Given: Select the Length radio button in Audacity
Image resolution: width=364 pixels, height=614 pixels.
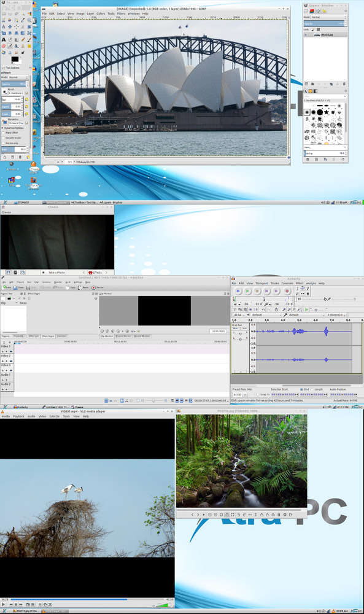Looking at the screenshot, I should 312,389.
